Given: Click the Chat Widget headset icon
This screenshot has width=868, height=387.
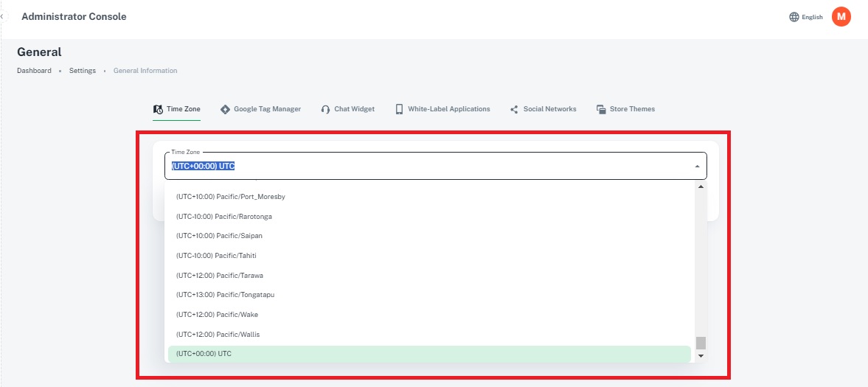Looking at the screenshot, I should (325, 109).
